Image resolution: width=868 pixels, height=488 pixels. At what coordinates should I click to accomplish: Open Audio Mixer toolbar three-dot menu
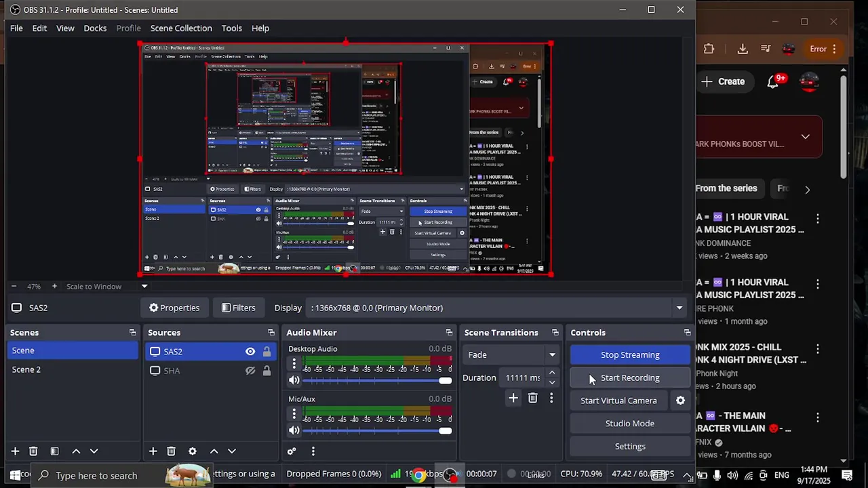tap(313, 451)
